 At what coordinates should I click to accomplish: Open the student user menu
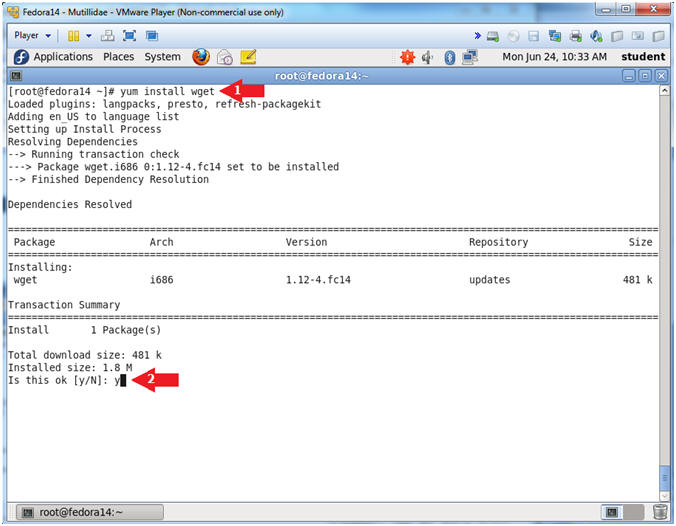643,57
